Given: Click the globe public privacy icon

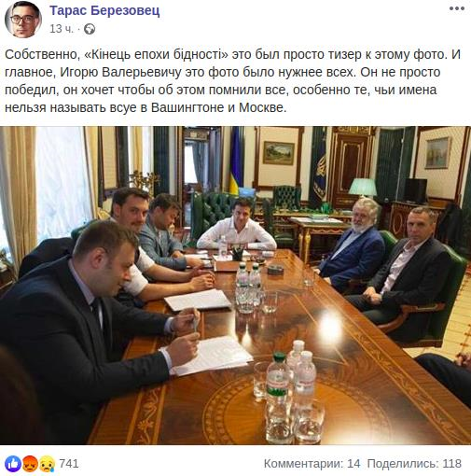Looking at the screenshot, I should [x=90, y=29].
